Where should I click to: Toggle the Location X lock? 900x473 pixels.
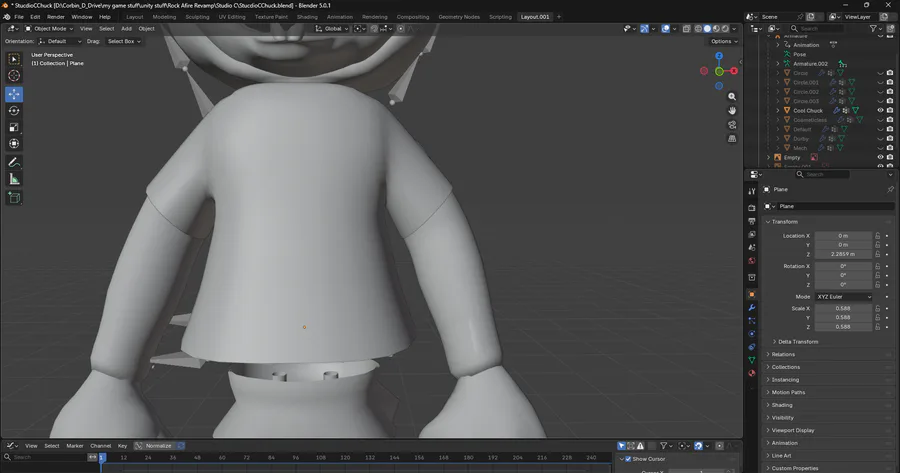click(878, 236)
